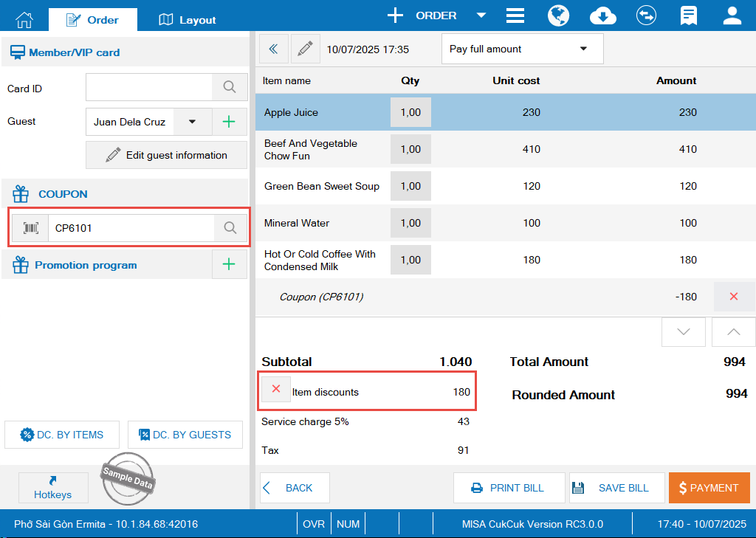Screen dimensions: 756x538
Task: Expand the Guest Juan Dela Cruz dropdown
Action: (x=193, y=122)
